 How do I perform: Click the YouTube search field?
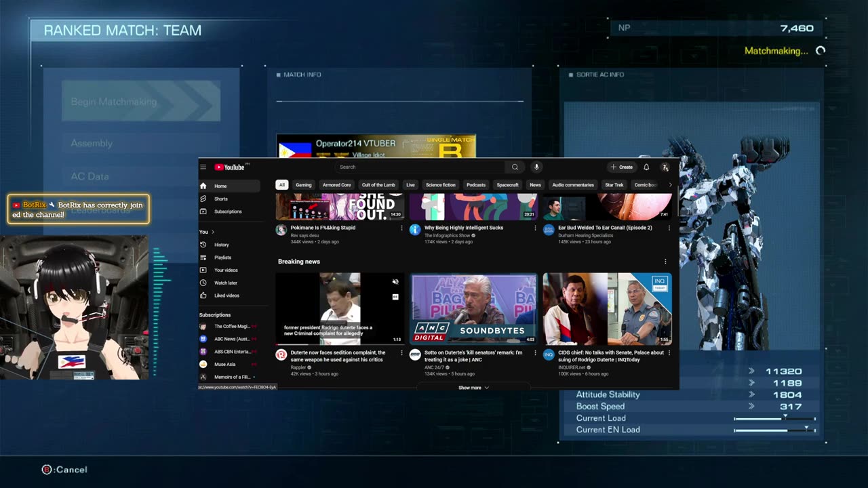click(x=420, y=167)
